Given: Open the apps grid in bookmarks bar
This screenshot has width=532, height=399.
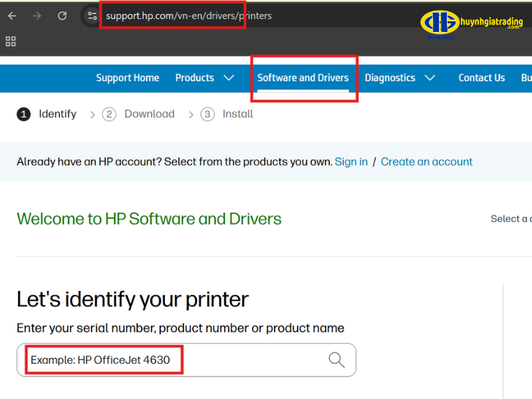Looking at the screenshot, I should pyautogui.click(x=11, y=41).
